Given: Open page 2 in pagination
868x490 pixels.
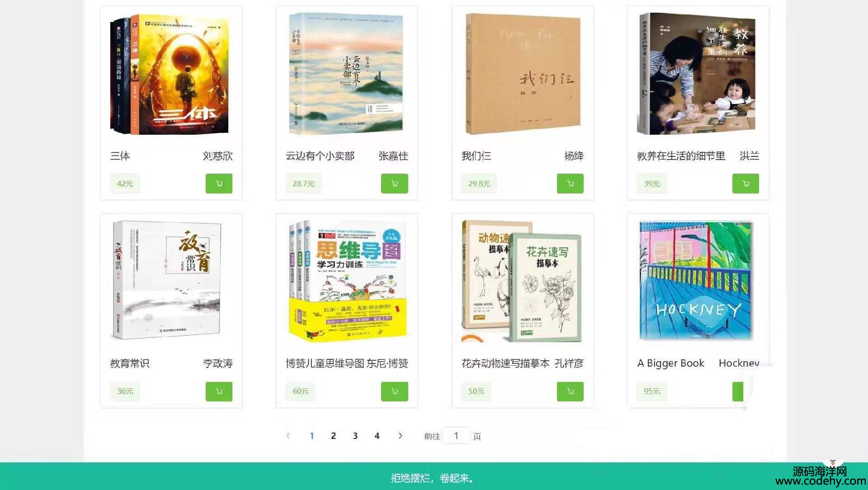Looking at the screenshot, I should (x=333, y=436).
